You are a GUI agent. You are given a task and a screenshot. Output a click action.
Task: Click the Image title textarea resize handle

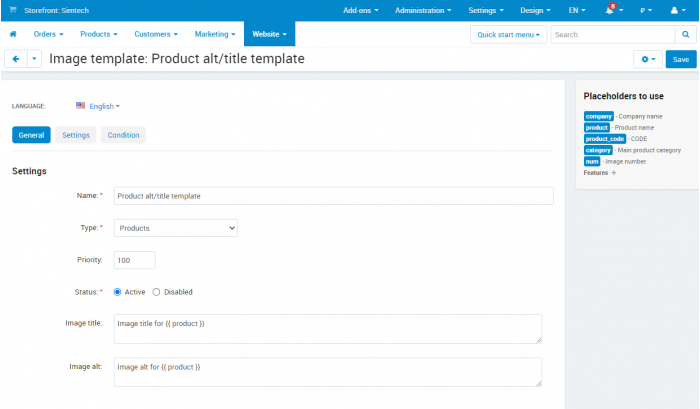(539, 340)
